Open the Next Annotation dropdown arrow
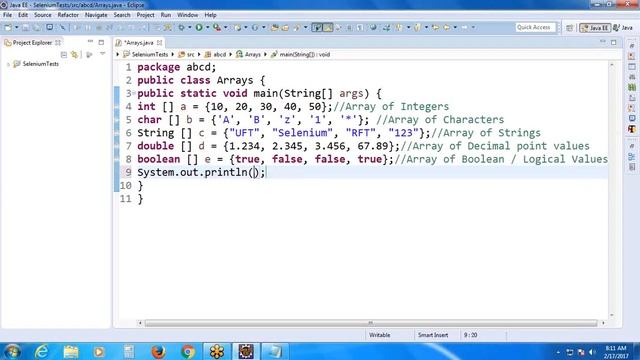640x360 pixels. click(408, 27)
